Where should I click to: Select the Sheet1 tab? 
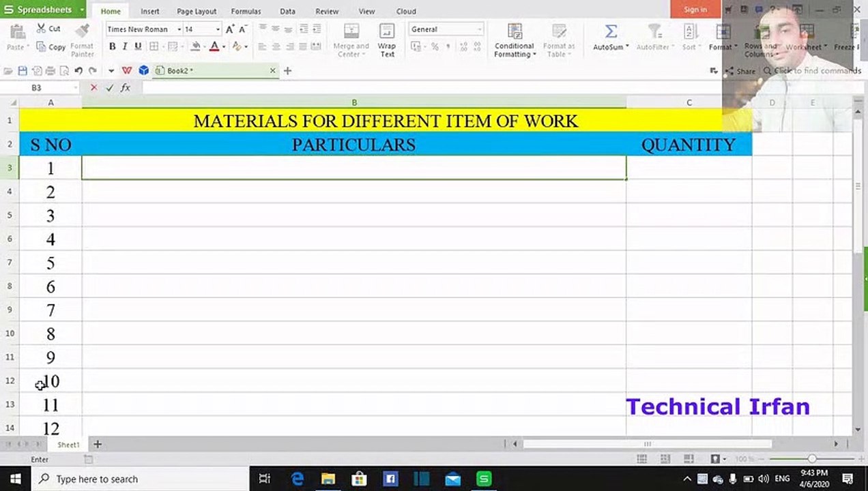(x=68, y=445)
